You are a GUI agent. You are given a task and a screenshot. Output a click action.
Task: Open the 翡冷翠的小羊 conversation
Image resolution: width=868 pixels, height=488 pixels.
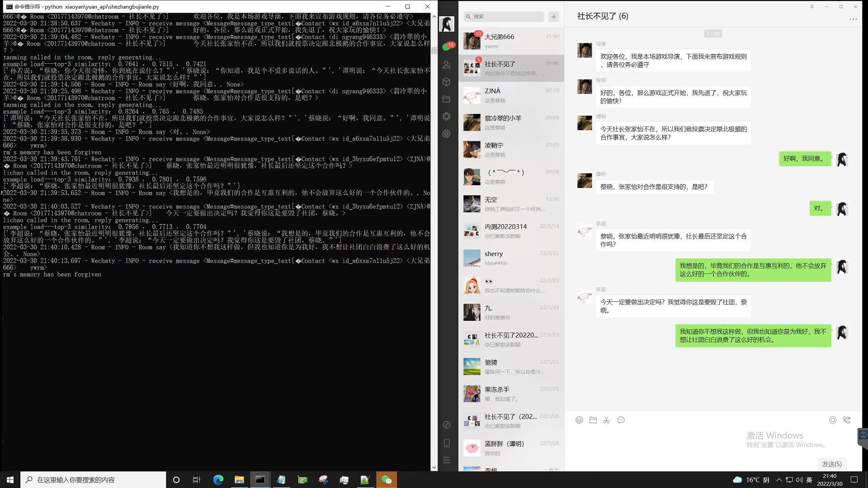click(x=511, y=122)
